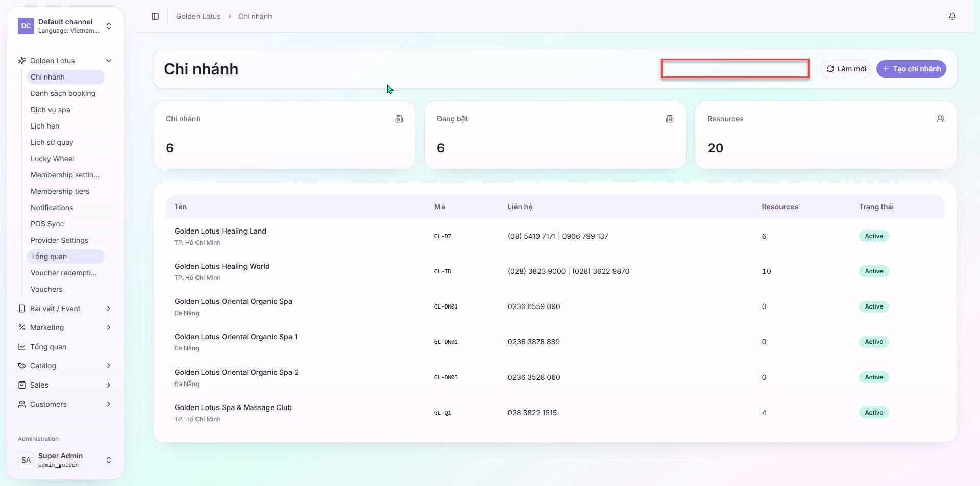Click the Tạo chi nhánh button
The image size is (980, 486).
click(x=911, y=69)
